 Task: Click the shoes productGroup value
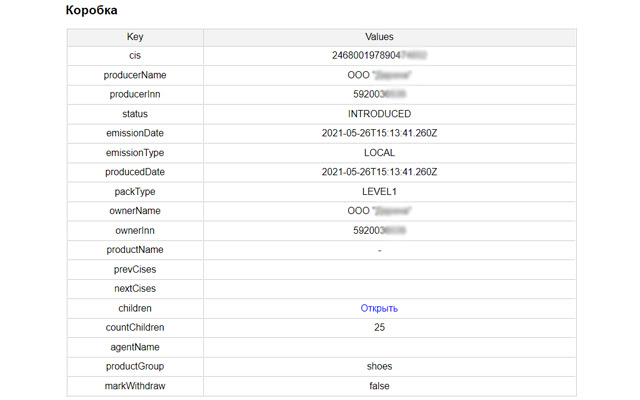379,366
